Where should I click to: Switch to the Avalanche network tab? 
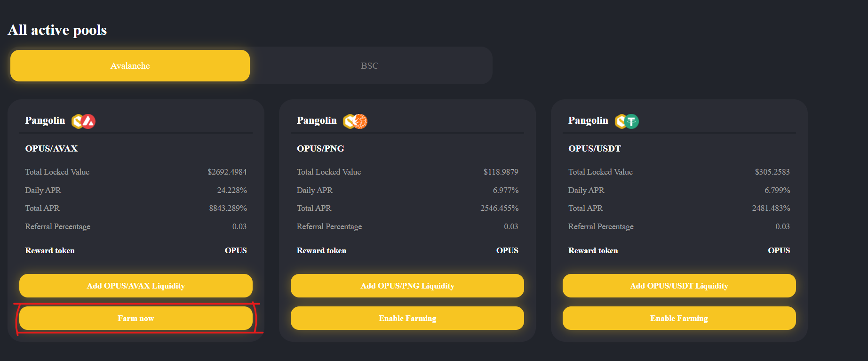(130, 66)
